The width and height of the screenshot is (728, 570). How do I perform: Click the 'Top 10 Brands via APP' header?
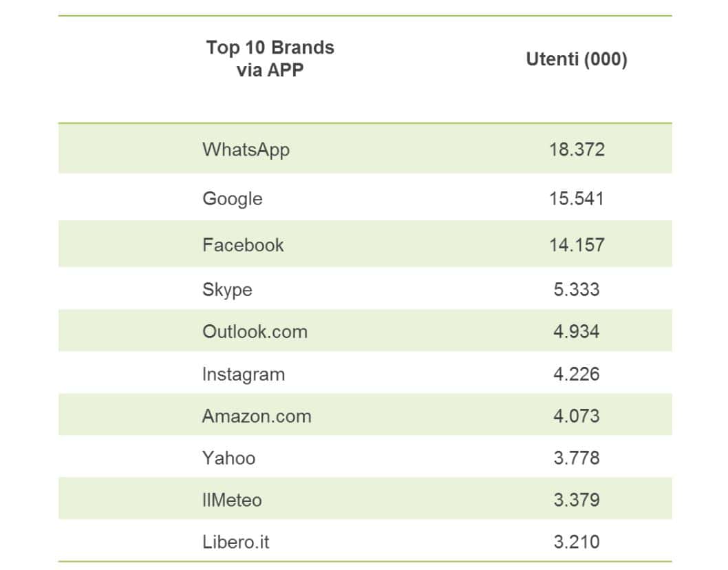[x=270, y=59]
